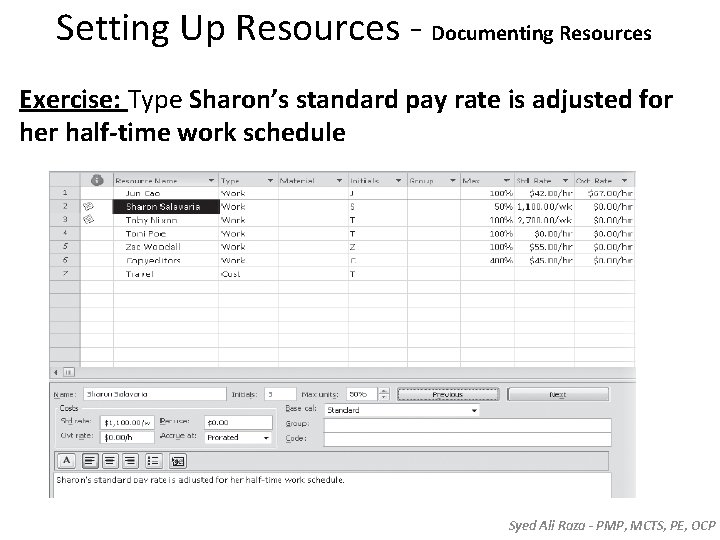Open Material column filter dropdown
The height and width of the screenshot is (540, 720).
point(339,180)
